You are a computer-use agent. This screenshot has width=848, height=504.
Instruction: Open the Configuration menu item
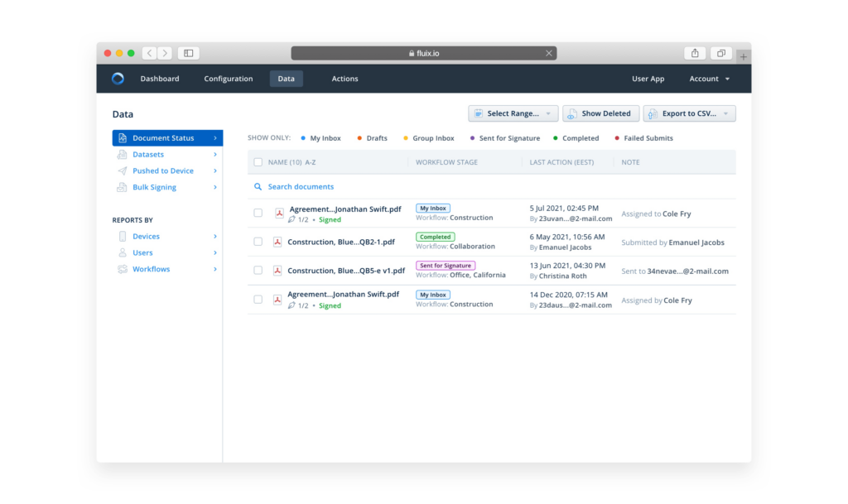point(228,79)
